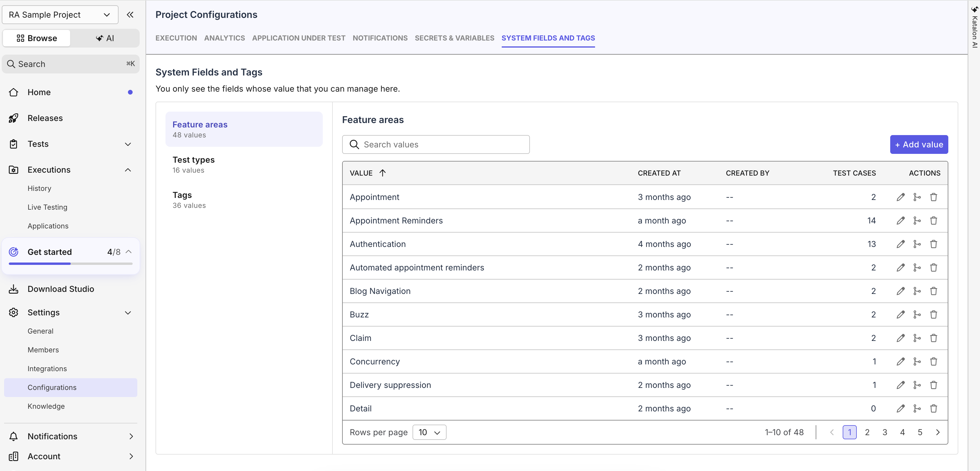Expand the Account submenu

131,456
